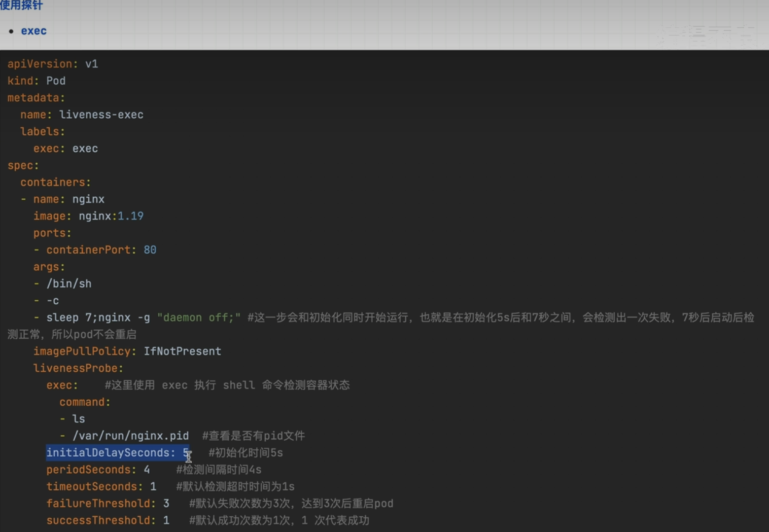This screenshot has height=532, width=769.
Task: Select the imagePullPolicy IfNotPresent value
Action: pos(183,351)
